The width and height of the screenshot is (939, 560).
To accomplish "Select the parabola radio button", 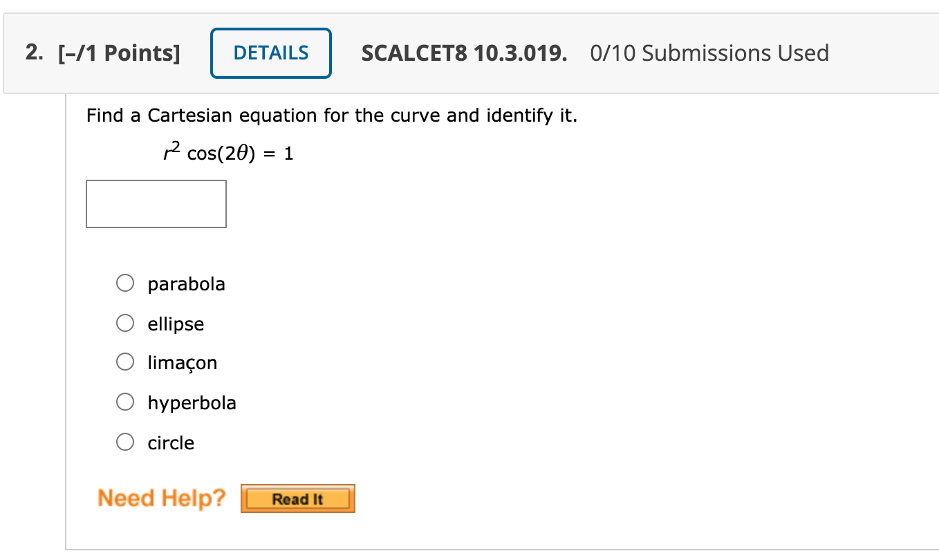I will [125, 283].
